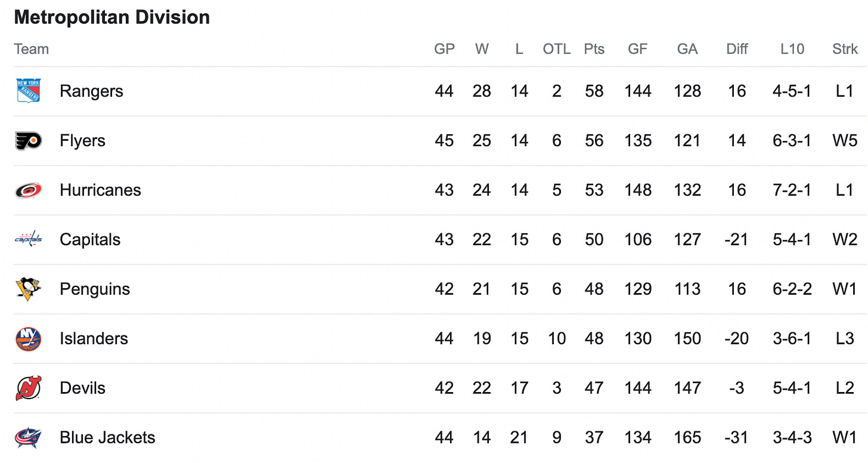The width and height of the screenshot is (868, 463).
Task: Click the Metropolitan Division heading
Action: [112, 17]
